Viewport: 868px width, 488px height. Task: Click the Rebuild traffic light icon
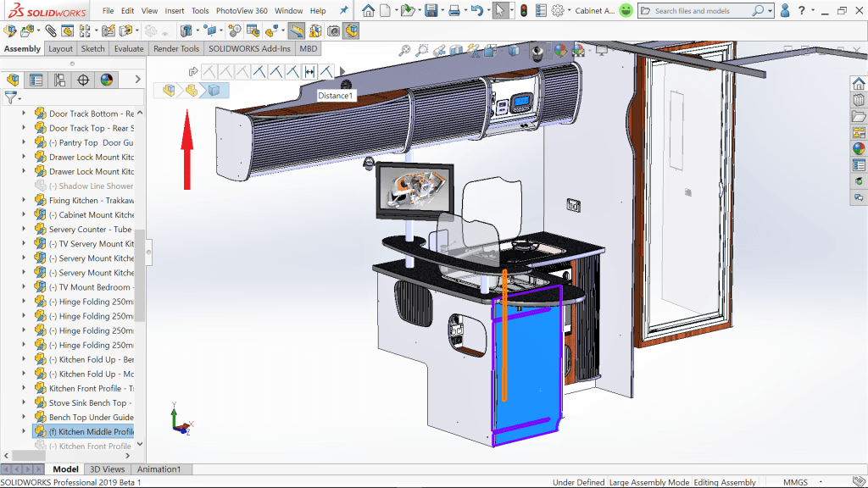(523, 11)
